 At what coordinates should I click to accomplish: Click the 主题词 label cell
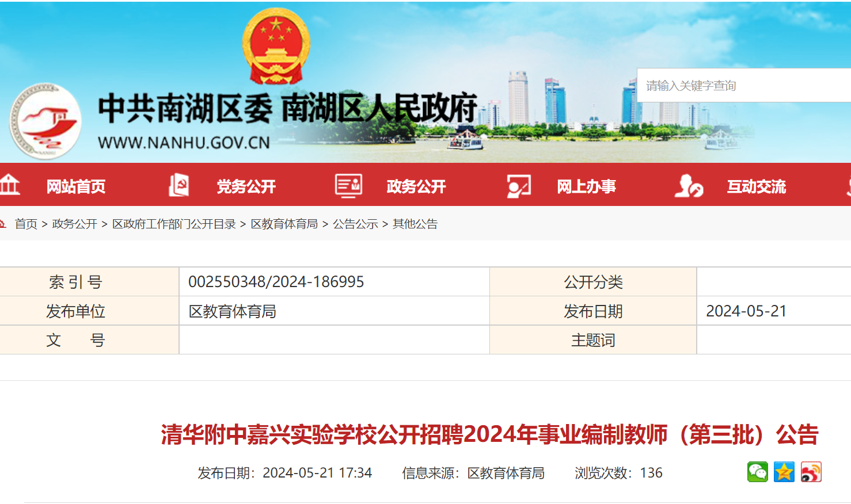593,340
